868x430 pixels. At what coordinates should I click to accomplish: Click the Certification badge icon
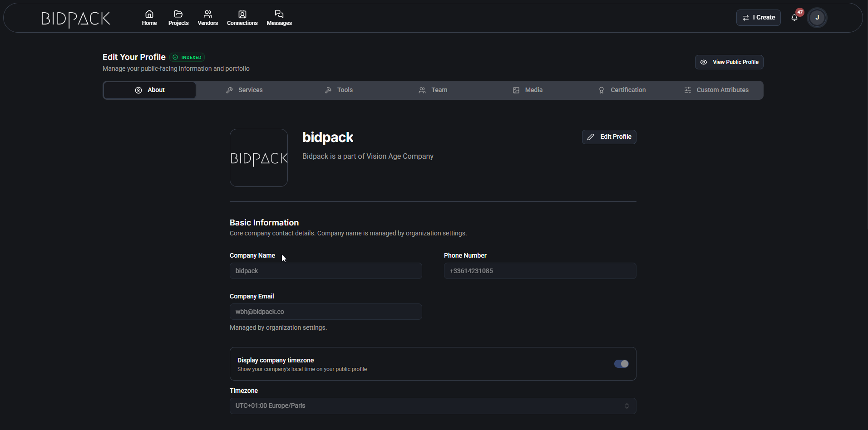602,90
